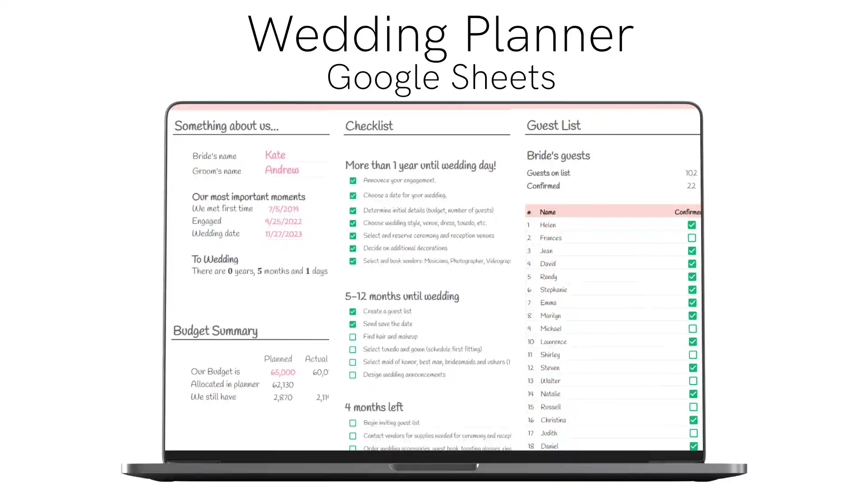Toggle confirmed checkbox for Michael (guest #9)
This screenshot has height=488, width=868.
click(x=692, y=328)
